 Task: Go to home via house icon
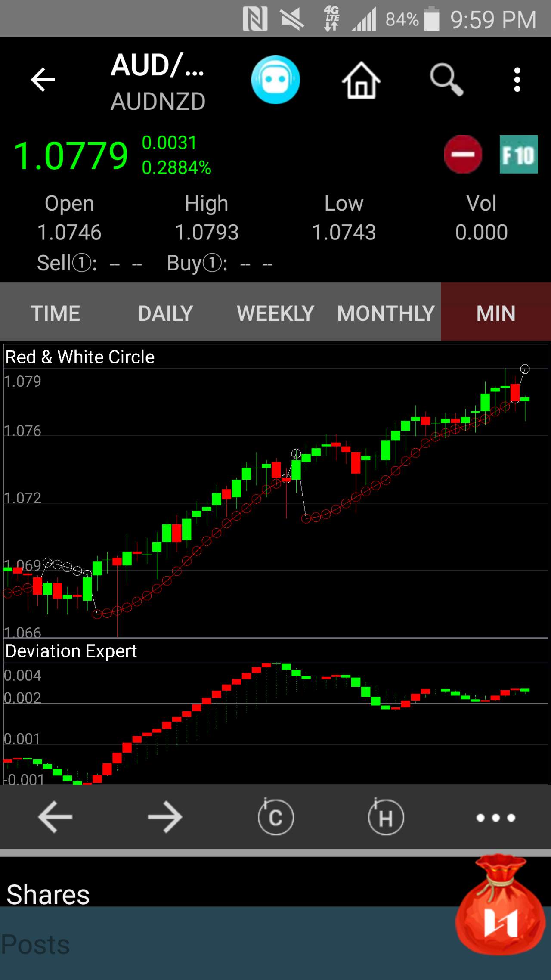pos(361,80)
